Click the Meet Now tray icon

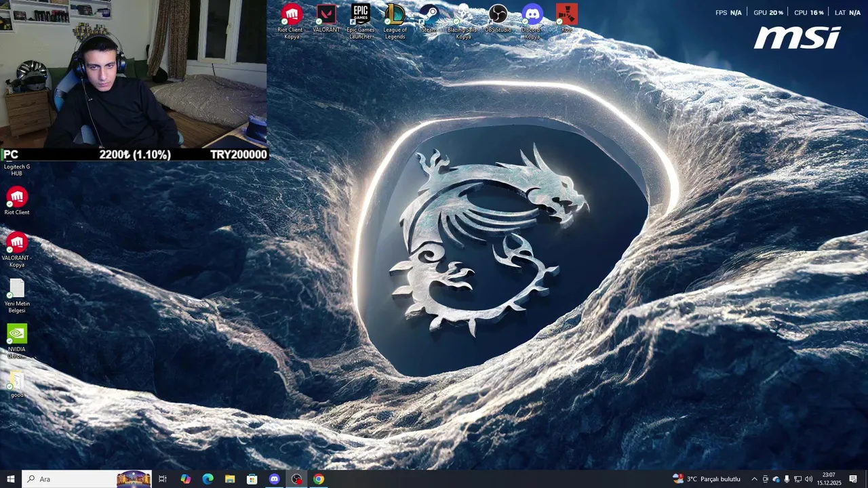(x=766, y=479)
